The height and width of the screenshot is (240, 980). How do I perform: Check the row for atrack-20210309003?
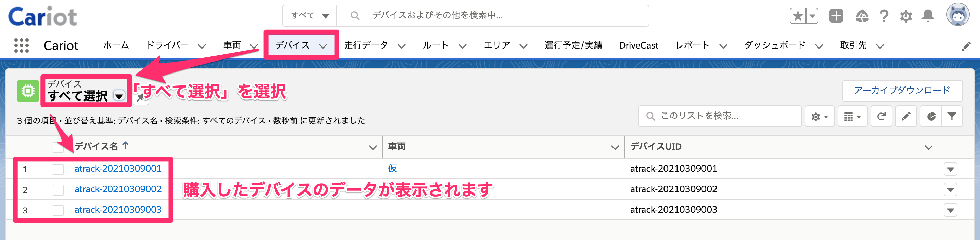click(x=58, y=210)
